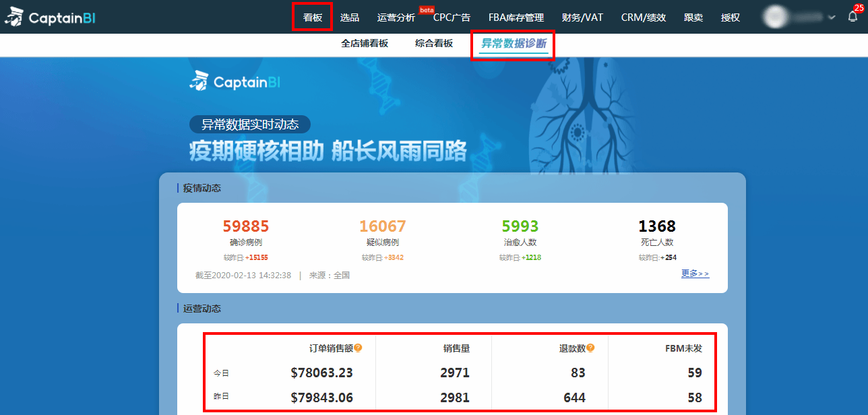Open FBA库存管理 menu
The height and width of the screenshot is (415, 868).
[516, 18]
